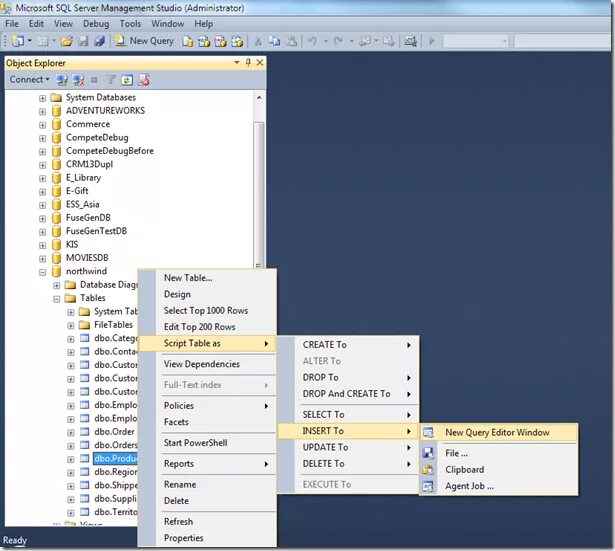Choose File ... script destination
This screenshot has height=551, width=615.
pos(499,453)
